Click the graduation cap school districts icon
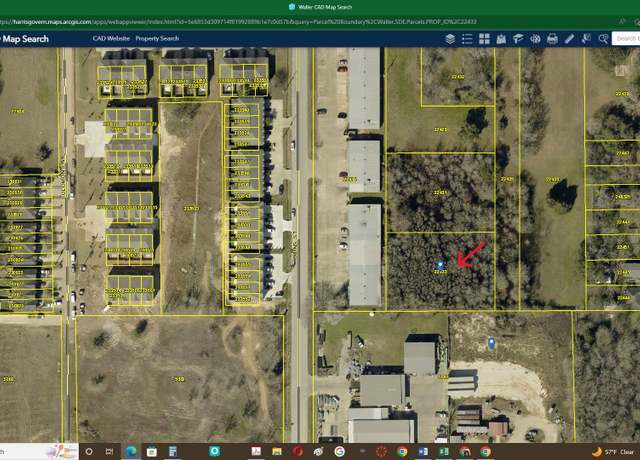Viewport: 640px width, 460px height. click(518, 39)
